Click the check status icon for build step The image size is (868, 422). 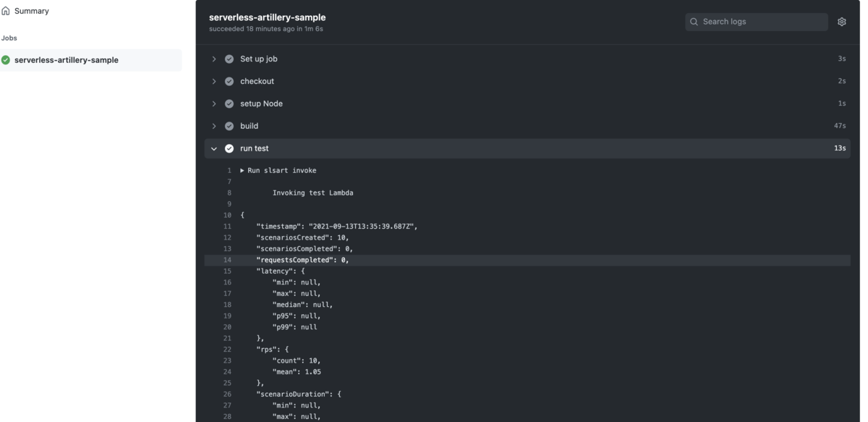click(x=229, y=126)
